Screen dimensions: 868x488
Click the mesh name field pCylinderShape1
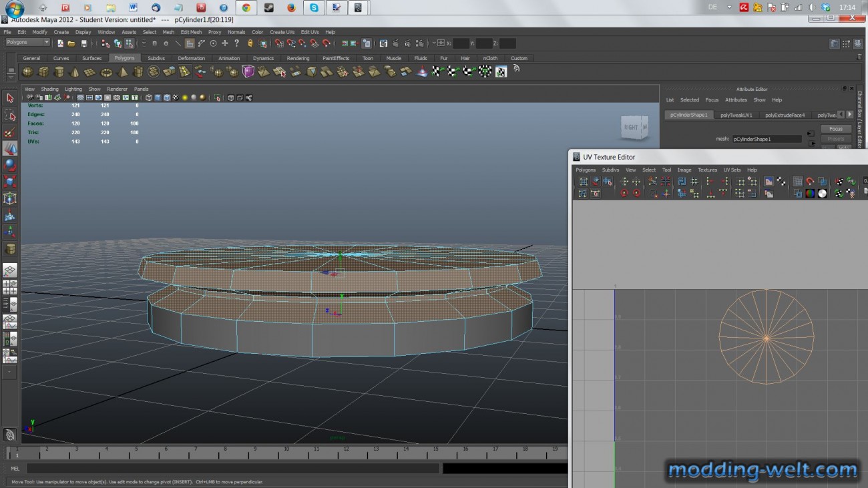767,139
